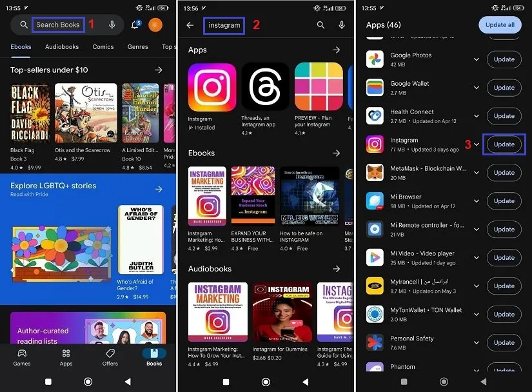Expand details for Health Connect update
Screen dimensions: 532x392
[x=477, y=116]
